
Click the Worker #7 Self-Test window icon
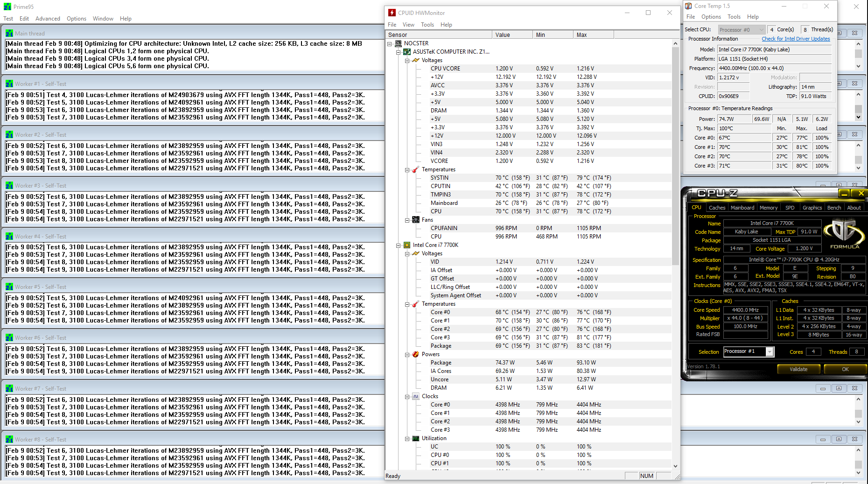9,388
